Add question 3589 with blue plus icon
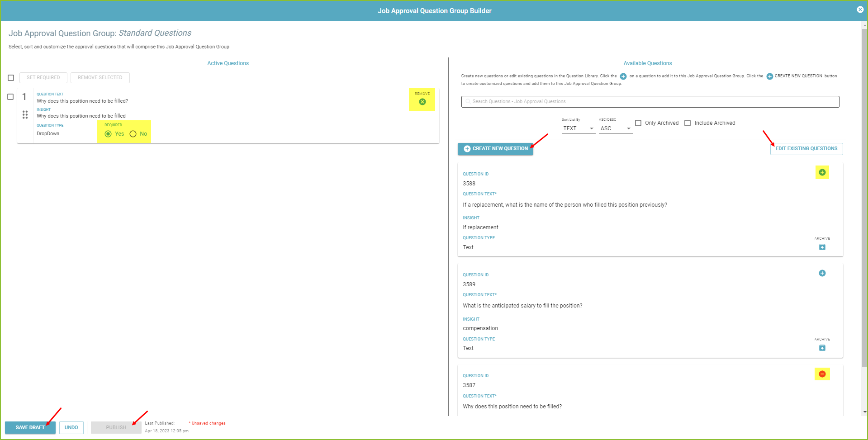 click(x=822, y=273)
